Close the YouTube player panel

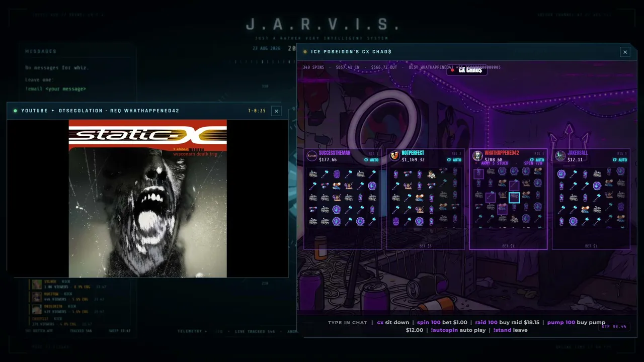(x=276, y=111)
